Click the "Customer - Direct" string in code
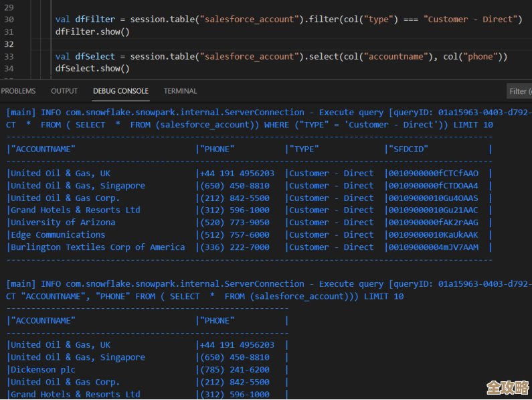The width and height of the screenshot is (532, 400). pos(472,19)
